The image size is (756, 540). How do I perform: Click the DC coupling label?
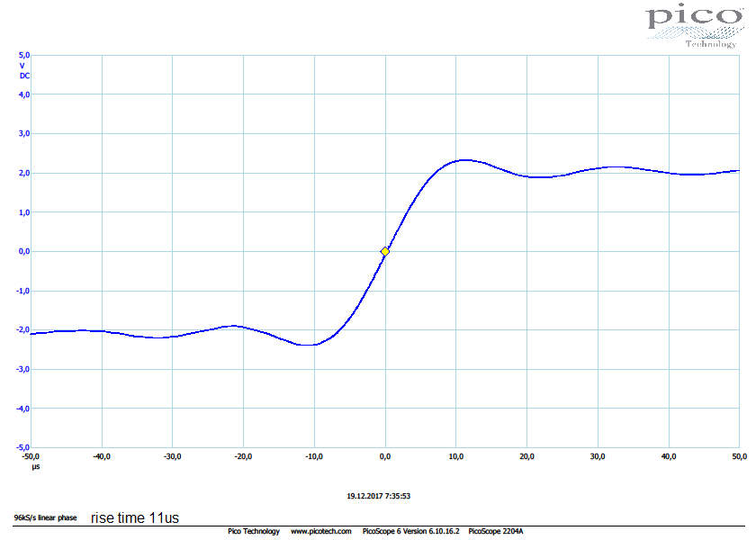point(24,76)
